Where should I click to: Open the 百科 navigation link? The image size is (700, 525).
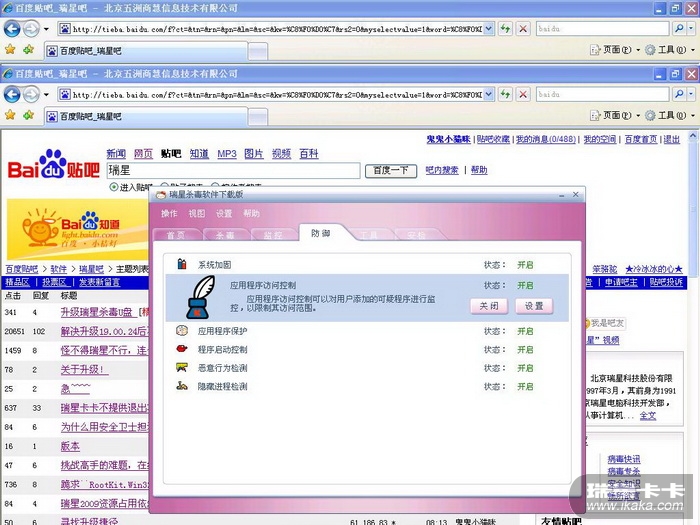(309, 154)
